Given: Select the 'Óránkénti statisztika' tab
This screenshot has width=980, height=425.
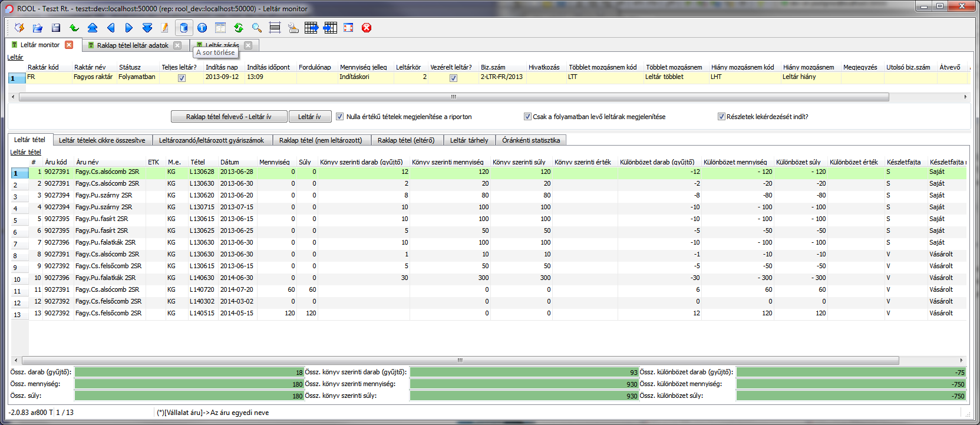Looking at the screenshot, I should (531, 140).
